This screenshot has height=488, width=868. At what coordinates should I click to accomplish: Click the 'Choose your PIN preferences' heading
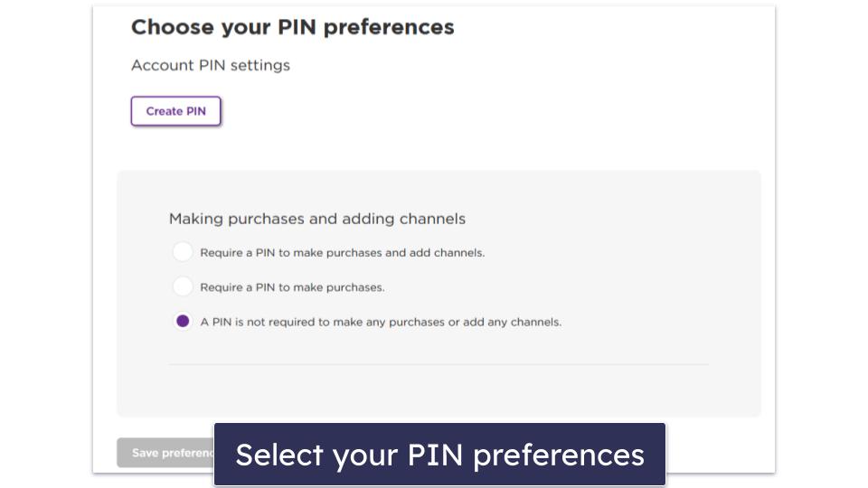(292, 27)
